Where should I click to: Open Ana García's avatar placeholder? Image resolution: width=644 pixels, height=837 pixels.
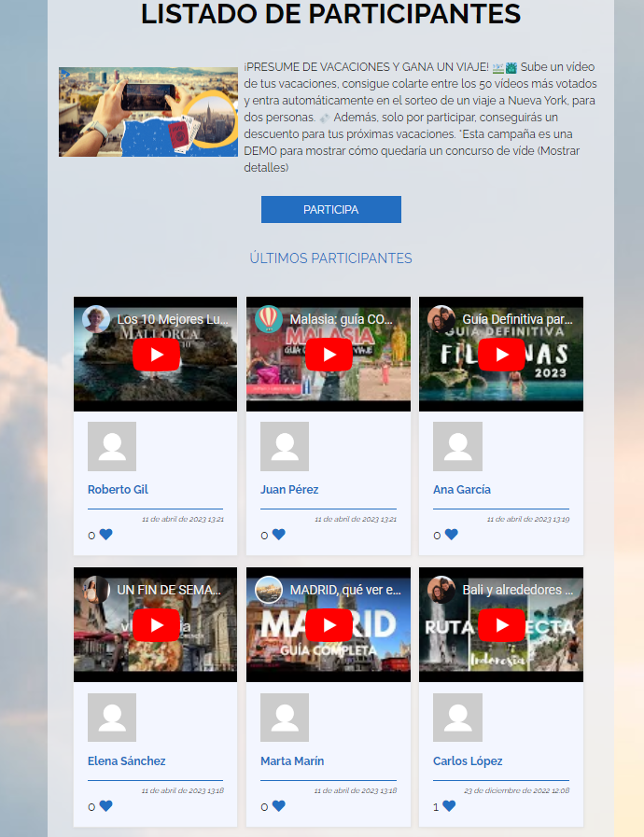457,446
